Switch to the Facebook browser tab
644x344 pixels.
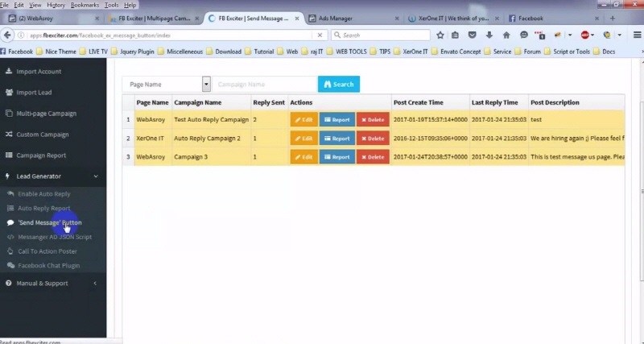pos(554,18)
